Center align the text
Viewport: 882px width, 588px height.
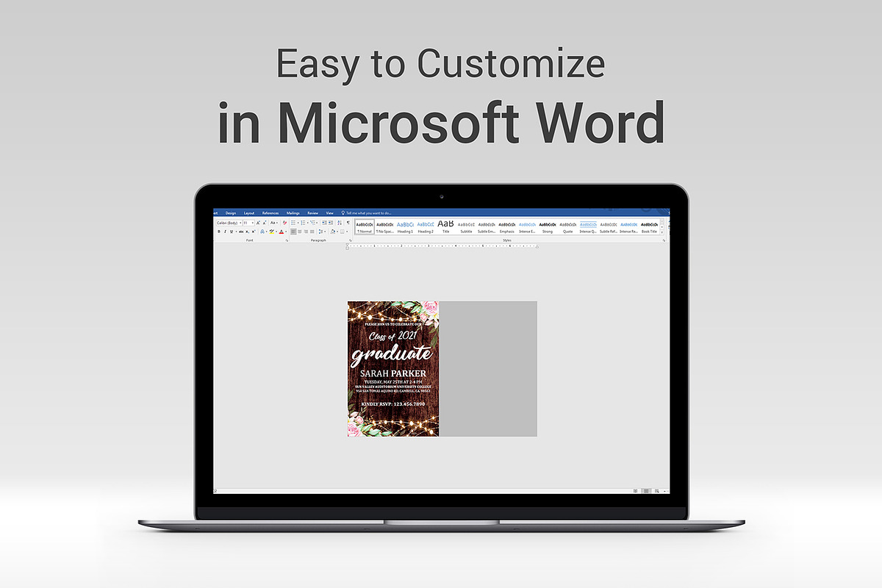[300, 232]
